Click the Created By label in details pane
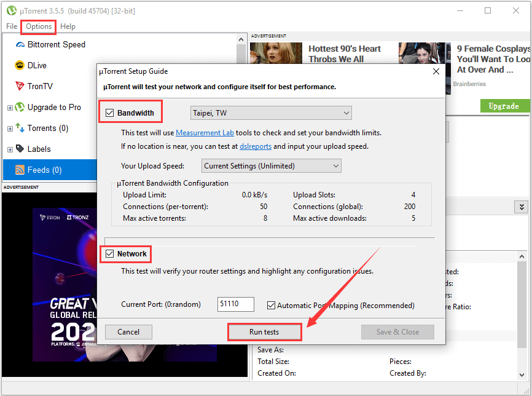The height and width of the screenshot is (396, 532). coord(408,373)
